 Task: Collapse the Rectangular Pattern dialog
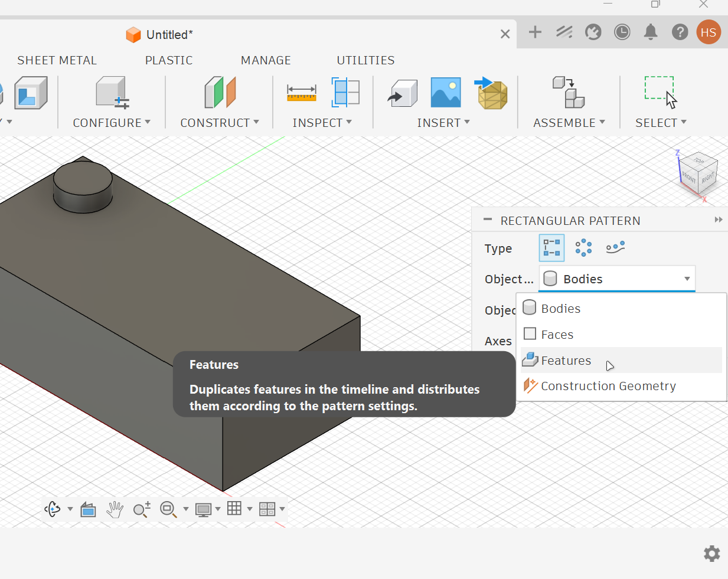click(488, 220)
